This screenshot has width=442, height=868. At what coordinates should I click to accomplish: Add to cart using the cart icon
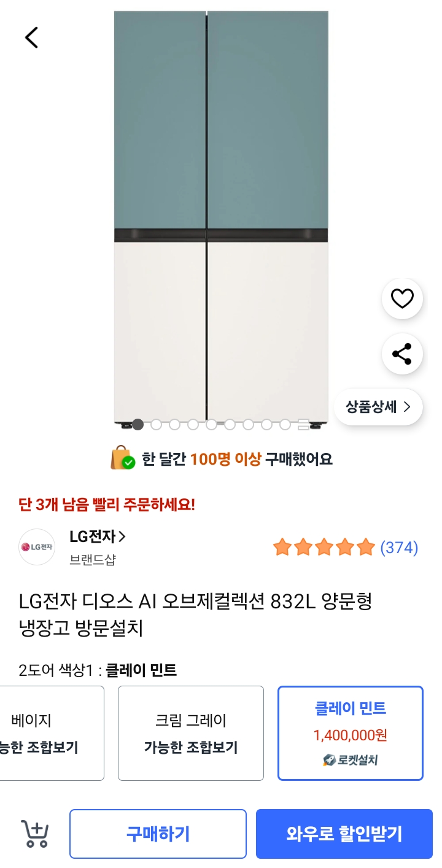pyautogui.click(x=35, y=834)
